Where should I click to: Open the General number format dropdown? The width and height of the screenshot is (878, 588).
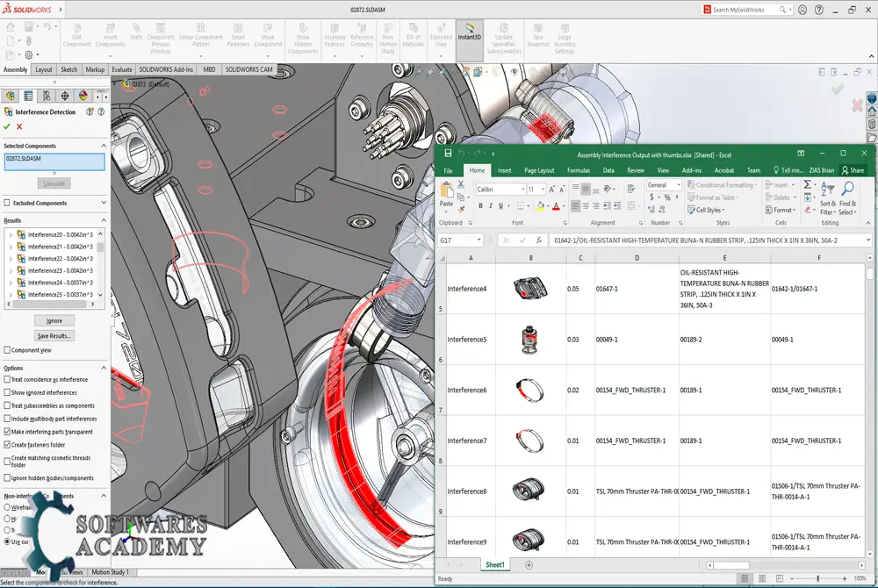pyautogui.click(x=679, y=184)
